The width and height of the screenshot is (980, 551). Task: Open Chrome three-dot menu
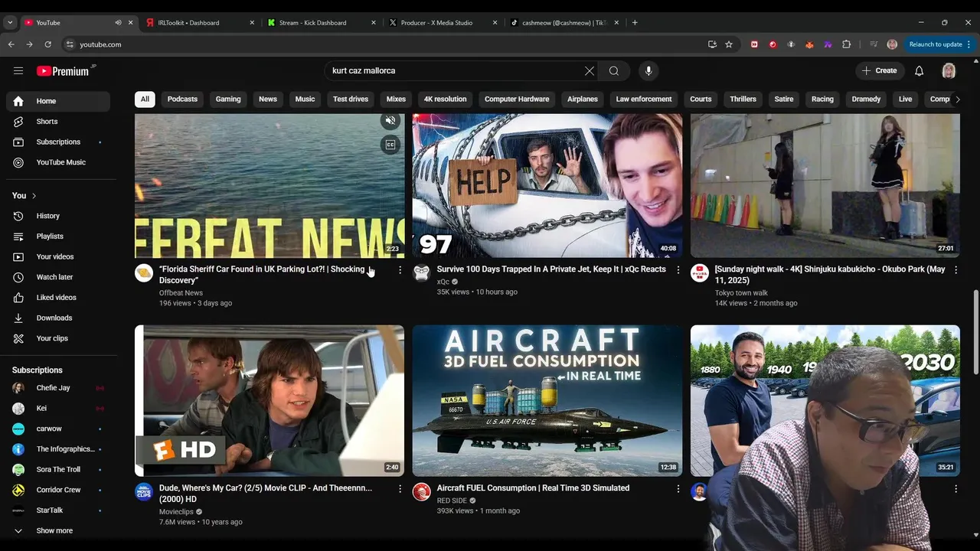pyautogui.click(x=969, y=44)
